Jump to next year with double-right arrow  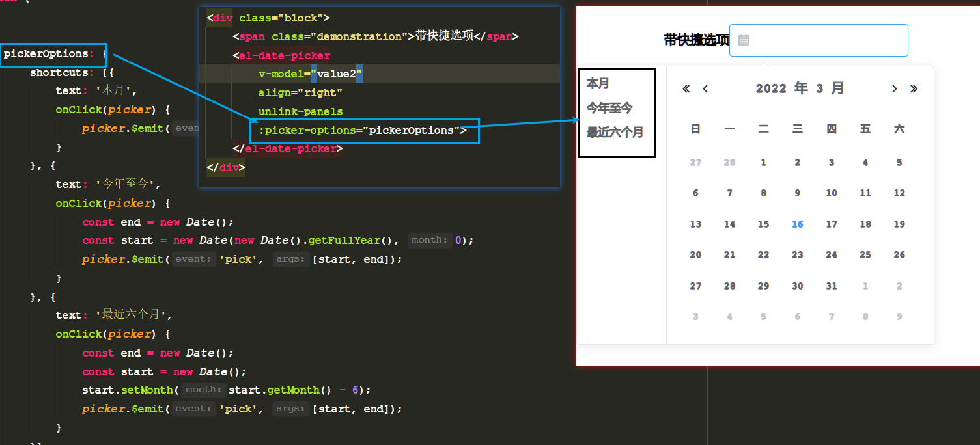pyautogui.click(x=914, y=88)
